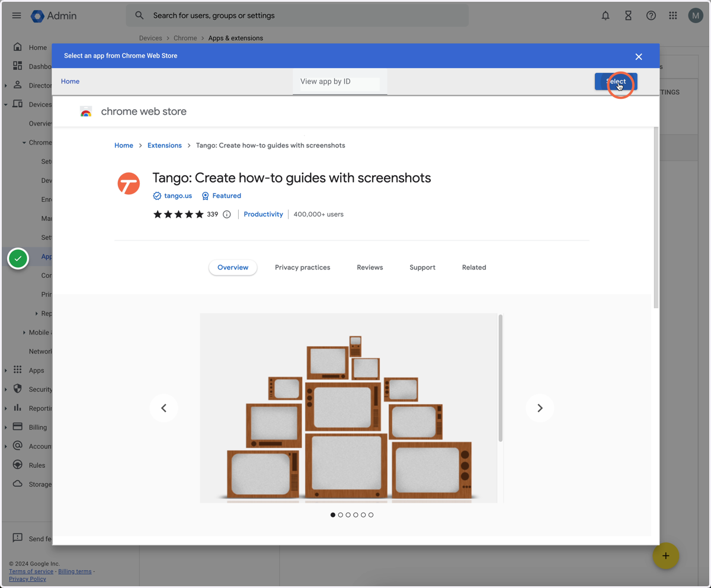Show the previous screenshot arrow
Viewport: 711px width, 588px height.
(164, 408)
